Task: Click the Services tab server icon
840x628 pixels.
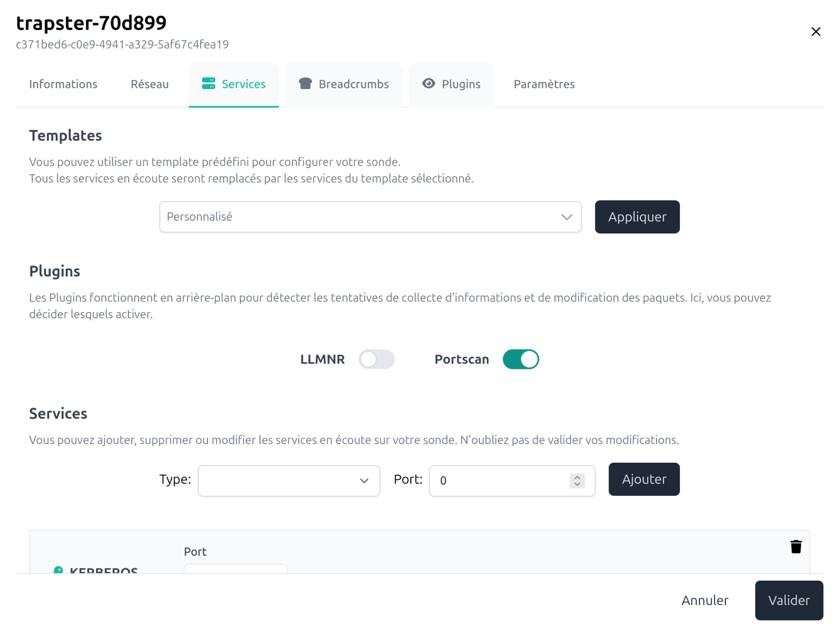Action: click(208, 84)
